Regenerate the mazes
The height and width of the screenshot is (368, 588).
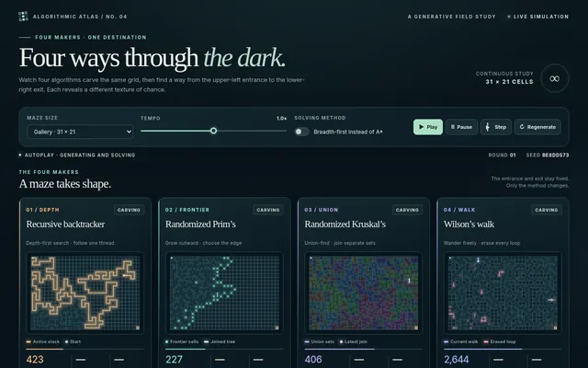537,127
